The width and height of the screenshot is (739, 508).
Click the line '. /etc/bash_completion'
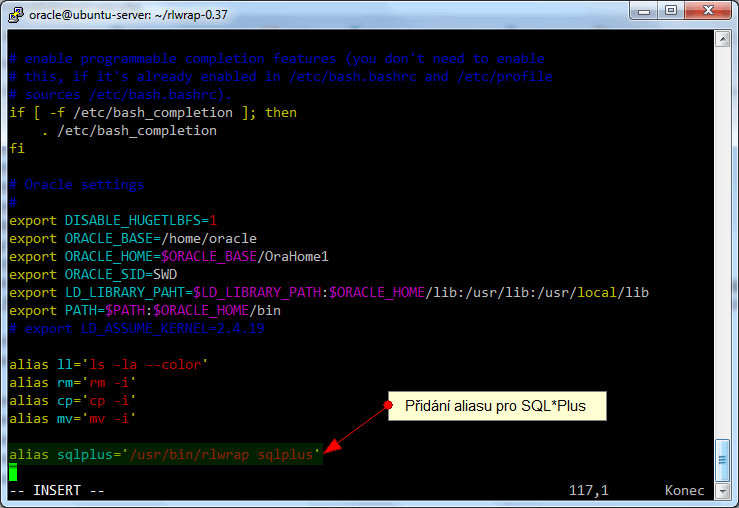tap(129, 131)
